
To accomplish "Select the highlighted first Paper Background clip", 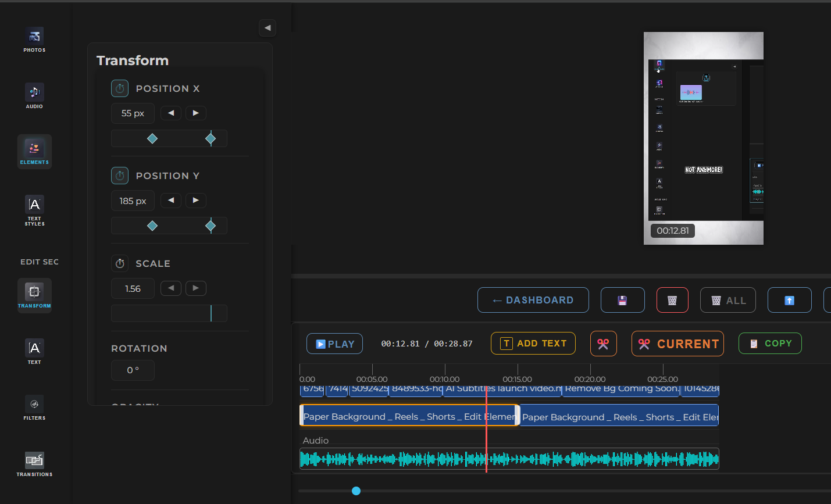I will click(409, 416).
